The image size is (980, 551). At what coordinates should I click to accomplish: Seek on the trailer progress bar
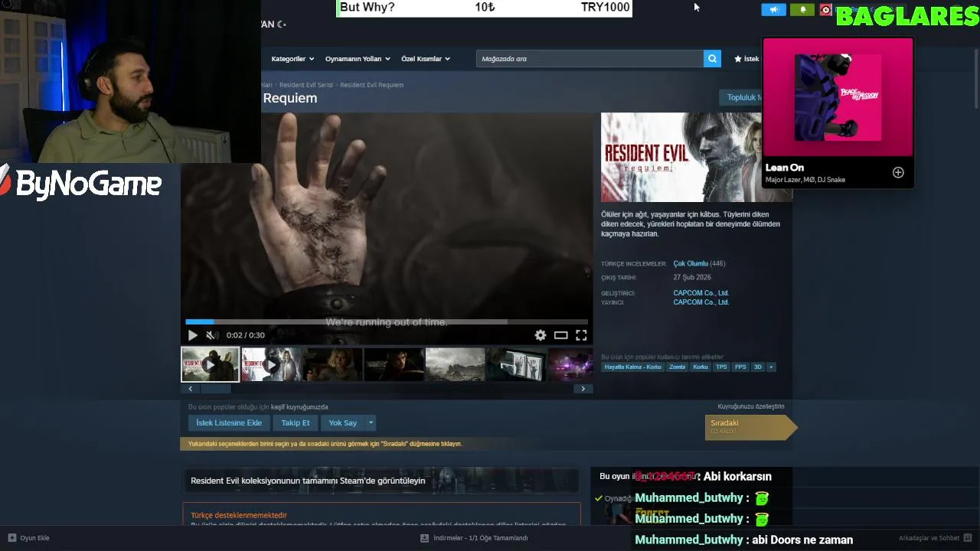(387, 322)
